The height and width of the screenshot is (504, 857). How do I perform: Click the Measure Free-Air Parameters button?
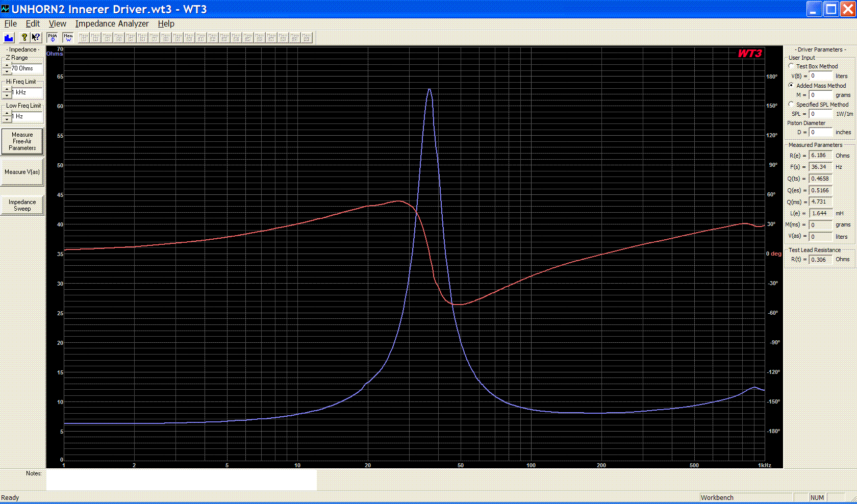coord(22,141)
